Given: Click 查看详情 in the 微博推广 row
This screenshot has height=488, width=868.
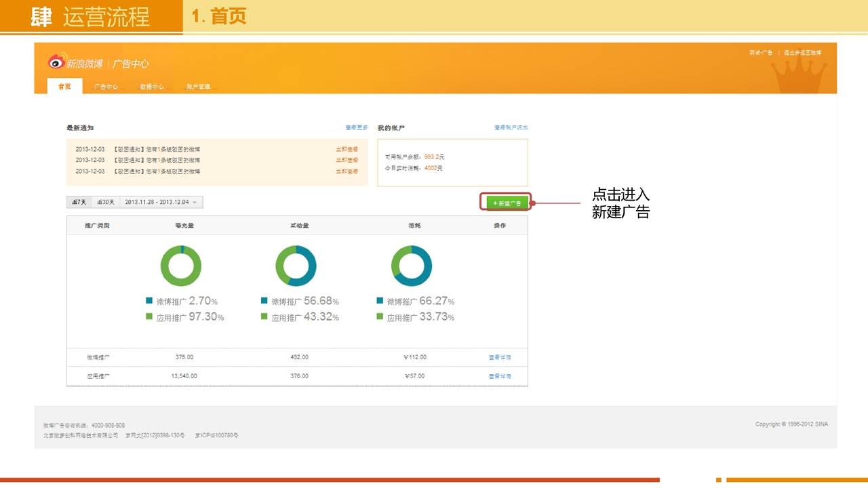Looking at the screenshot, I should 500,357.
